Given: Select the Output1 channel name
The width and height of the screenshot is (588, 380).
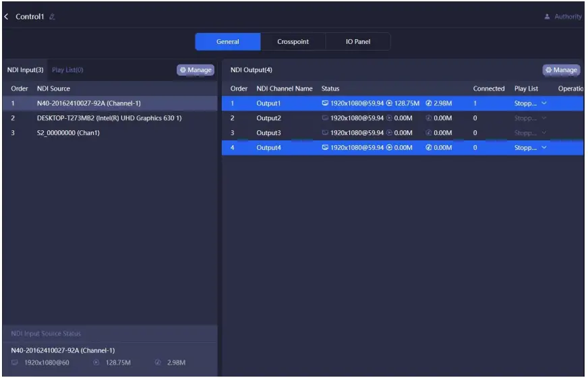Looking at the screenshot, I should (268, 103).
